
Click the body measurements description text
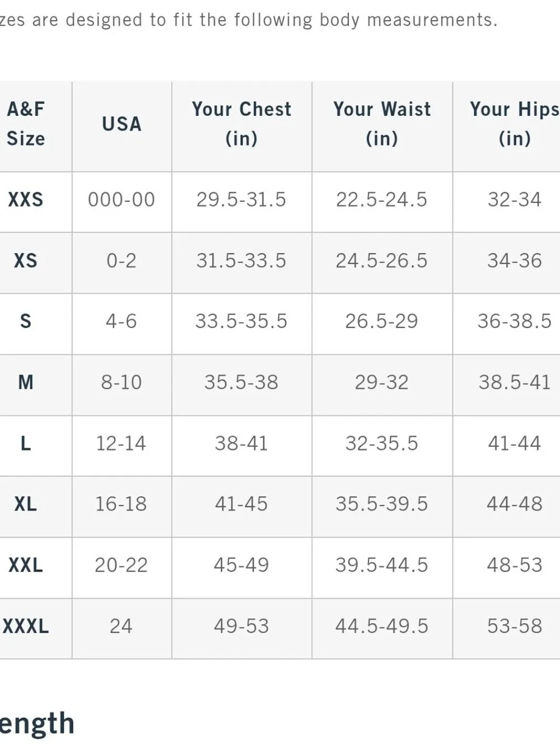pos(249,20)
